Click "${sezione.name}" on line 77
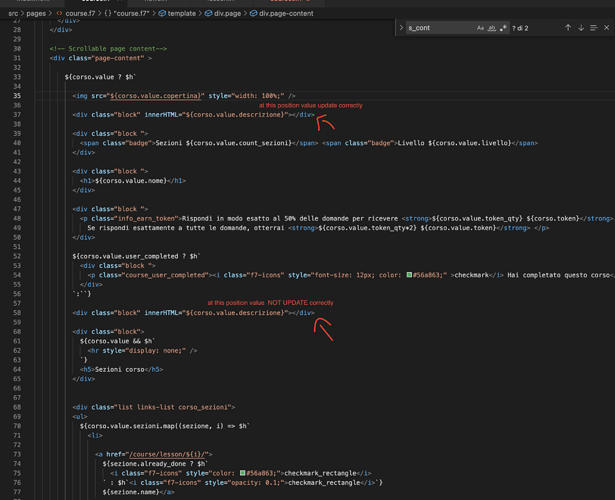 pyautogui.click(x=131, y=492)
